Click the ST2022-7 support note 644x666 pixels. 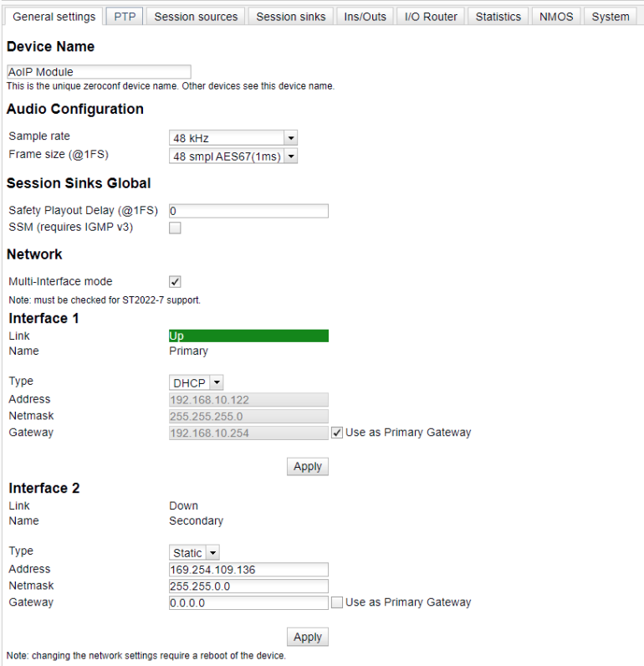(105, 300)
